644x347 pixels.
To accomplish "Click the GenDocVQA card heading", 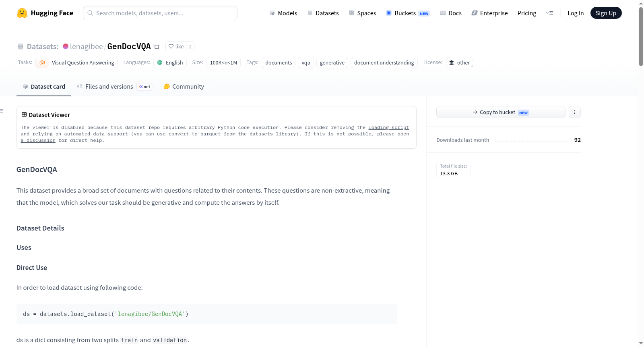I will pyautogui.click(x=37, y=170).
